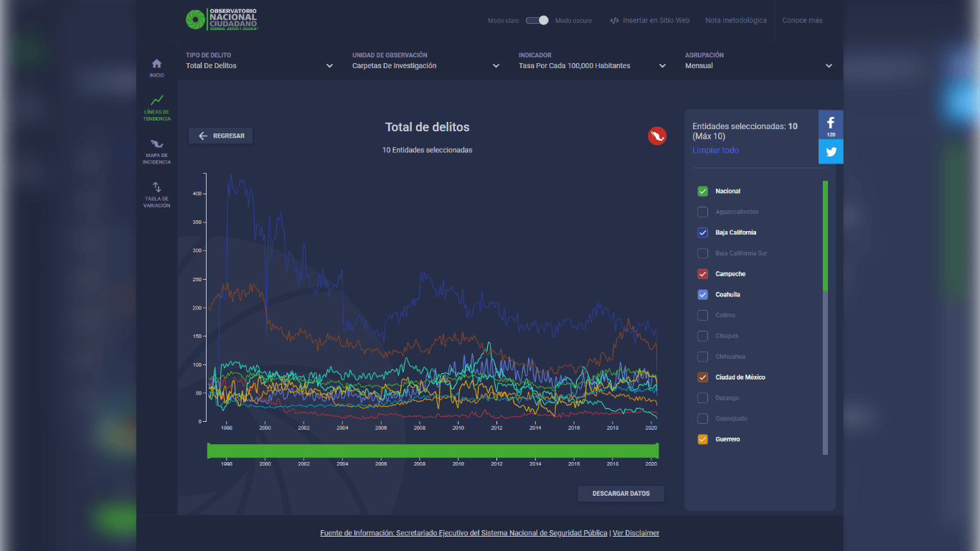Viewport: 980px width, 551px height.
Task: Uncheck the Campeche entity checkbox
Action: (703, 274)
